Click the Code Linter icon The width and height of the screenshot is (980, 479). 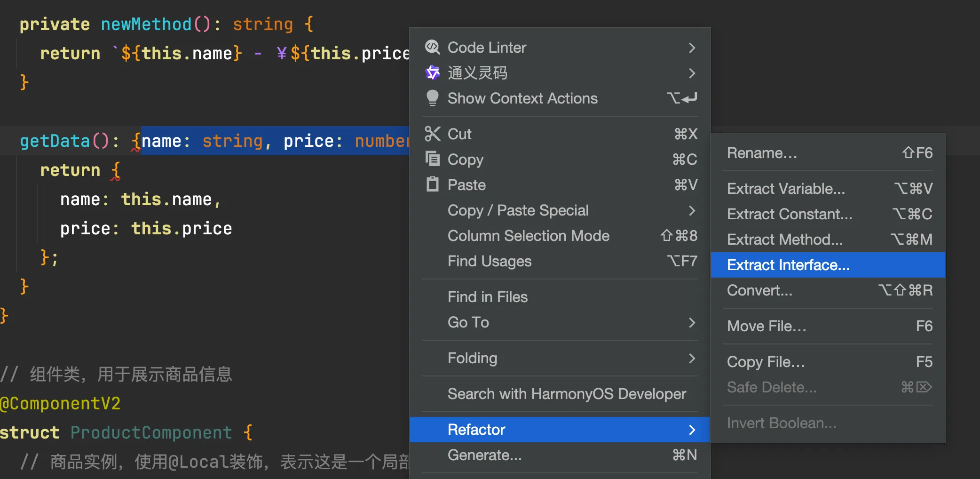(432, 48)
